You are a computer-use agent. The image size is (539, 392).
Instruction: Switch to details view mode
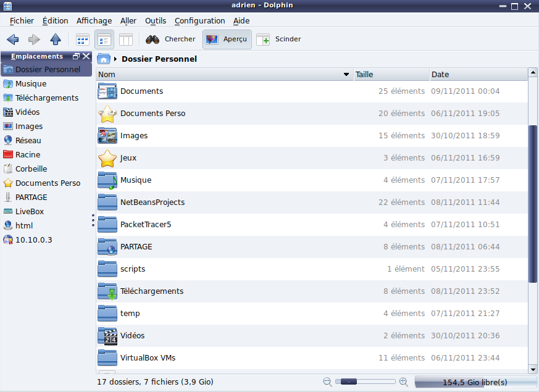click(104, 40)
